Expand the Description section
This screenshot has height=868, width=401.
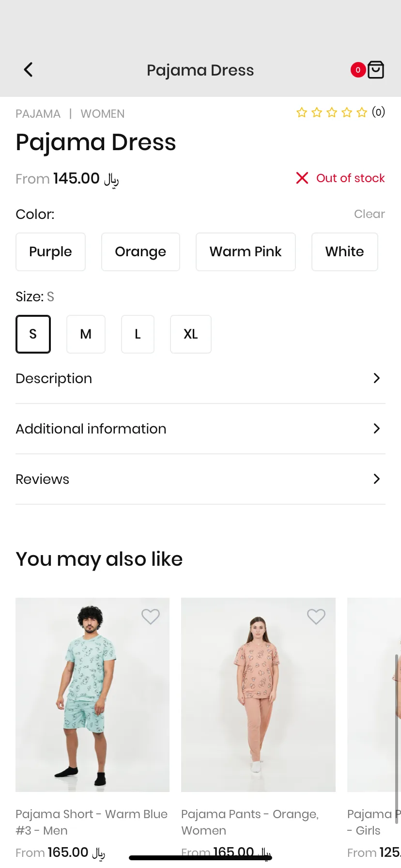pos(200,378)
